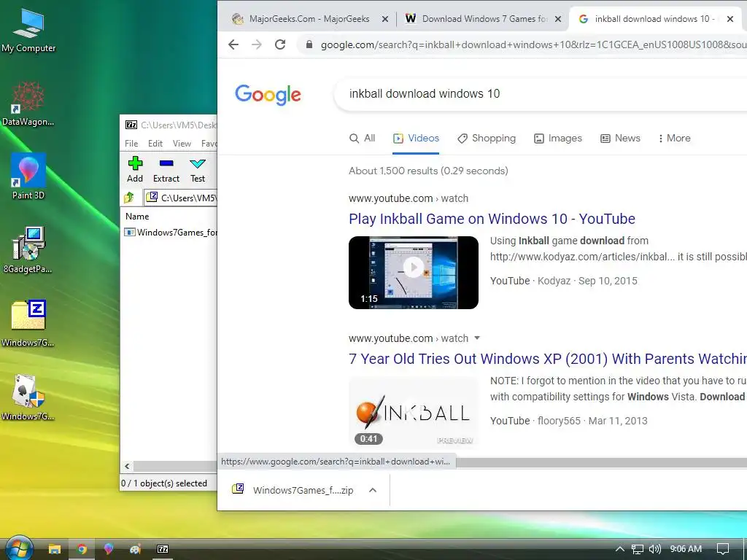Expand options arrow beside second youtube.com result
This screenshot has height=560, width=747.
(477, 338)
